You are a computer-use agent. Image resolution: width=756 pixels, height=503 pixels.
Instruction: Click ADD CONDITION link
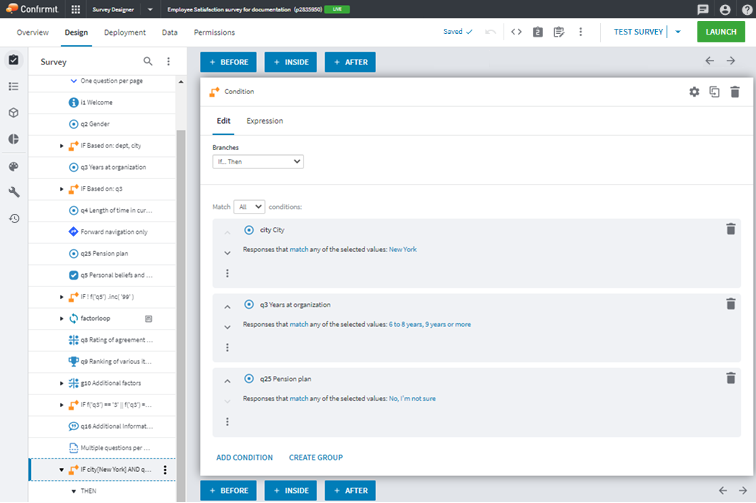244,457
